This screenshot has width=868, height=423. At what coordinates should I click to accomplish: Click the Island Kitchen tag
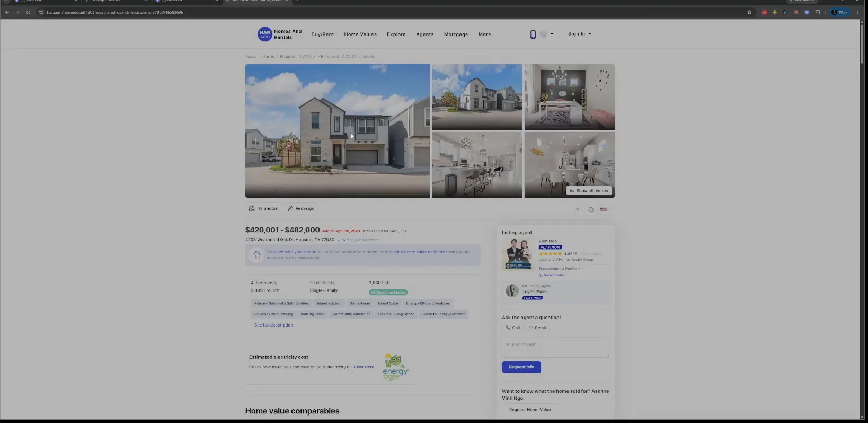pos(329,303)
